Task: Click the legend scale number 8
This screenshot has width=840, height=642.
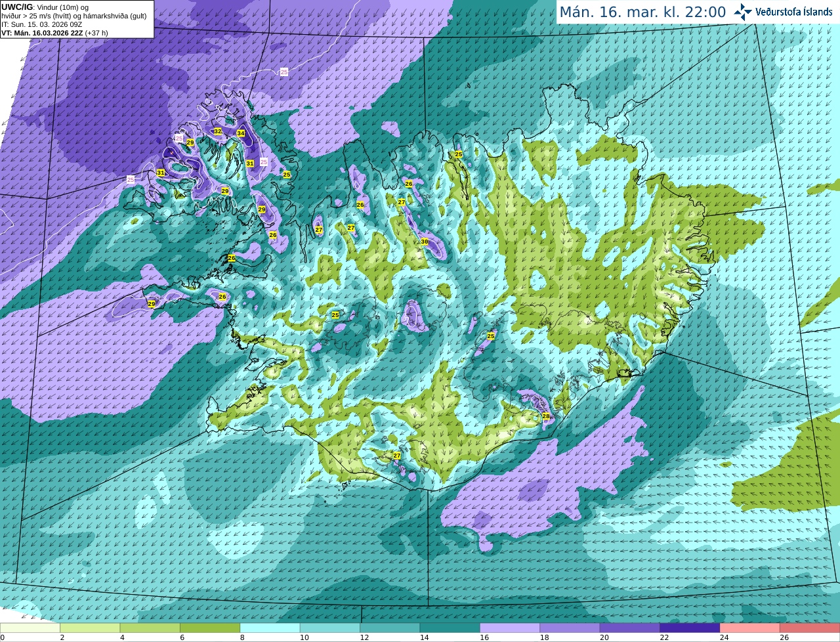Action: click(x=241, y=637)
